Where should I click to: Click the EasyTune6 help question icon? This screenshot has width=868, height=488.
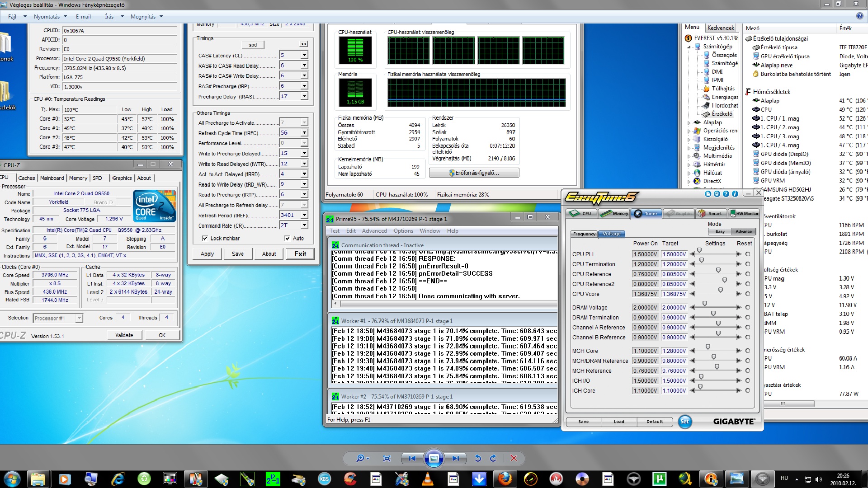(726, 194)
